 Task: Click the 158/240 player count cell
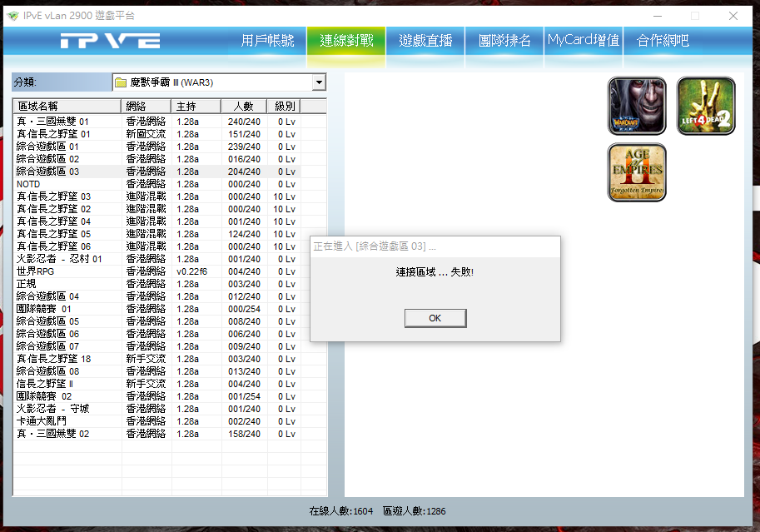point(244,434)
